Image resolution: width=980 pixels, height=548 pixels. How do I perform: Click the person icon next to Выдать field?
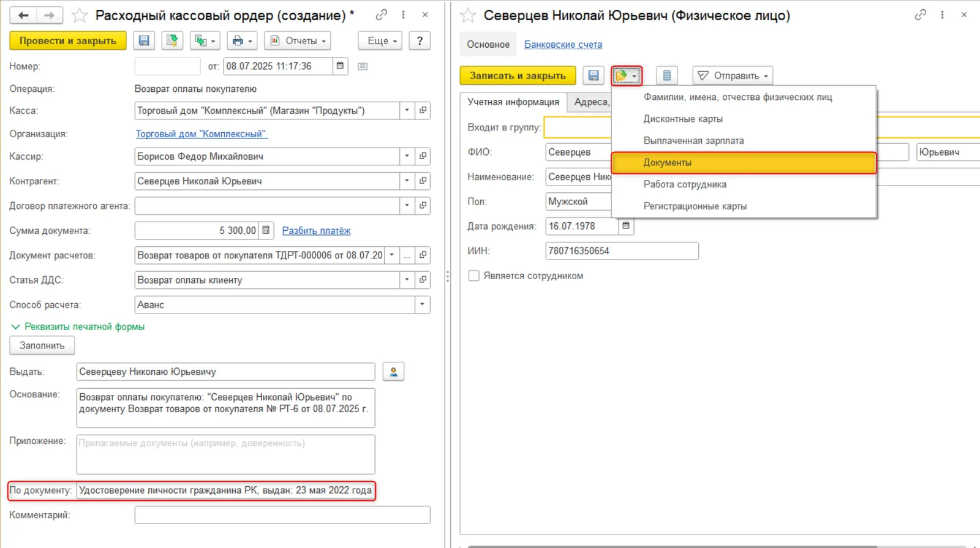pyautogui.click(x=393, y=372)
